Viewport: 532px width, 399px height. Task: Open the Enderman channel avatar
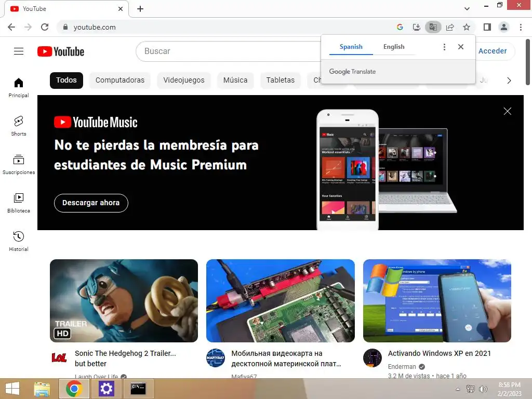(x=372, y=357)
